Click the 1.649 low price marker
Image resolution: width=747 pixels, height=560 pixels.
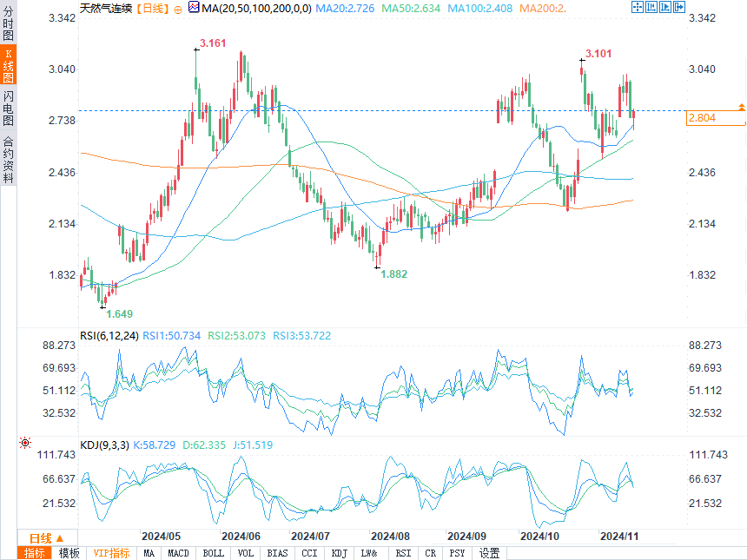point(120,314)
